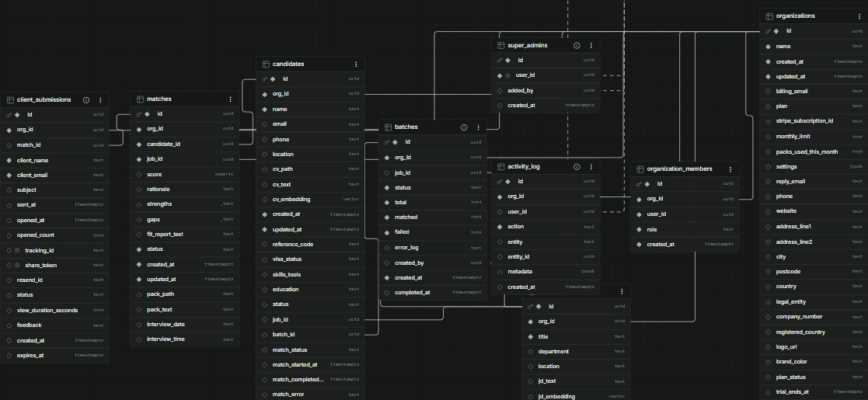Viewport: 868px width, 400px height.
Task: Click primary key icon in candidates id row
Action: 265,79
